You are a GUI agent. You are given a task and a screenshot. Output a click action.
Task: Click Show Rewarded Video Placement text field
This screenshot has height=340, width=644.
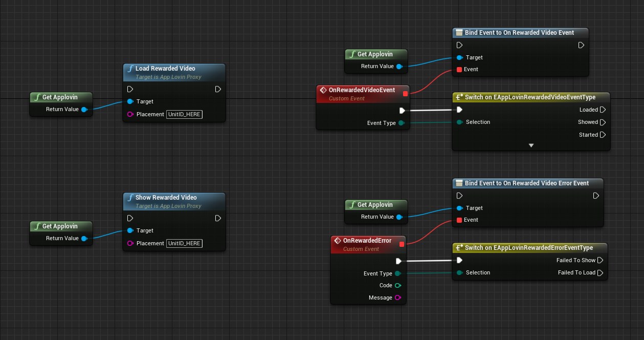(185, 243)
